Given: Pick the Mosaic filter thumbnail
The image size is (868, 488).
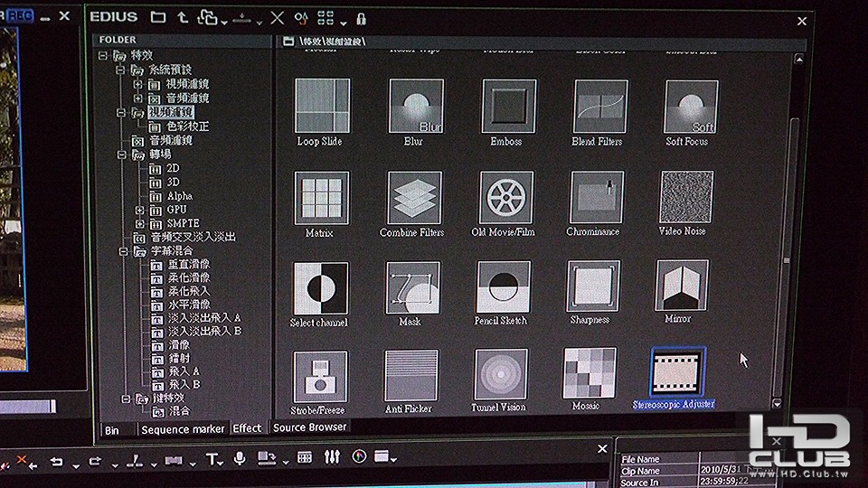Looking at the screenshot, I should coord(590,373).
